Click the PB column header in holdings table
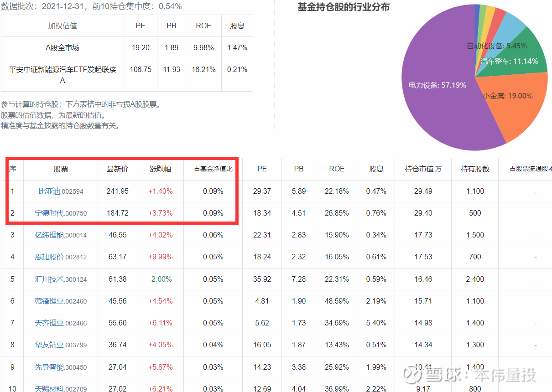 (x=299, y=169)
